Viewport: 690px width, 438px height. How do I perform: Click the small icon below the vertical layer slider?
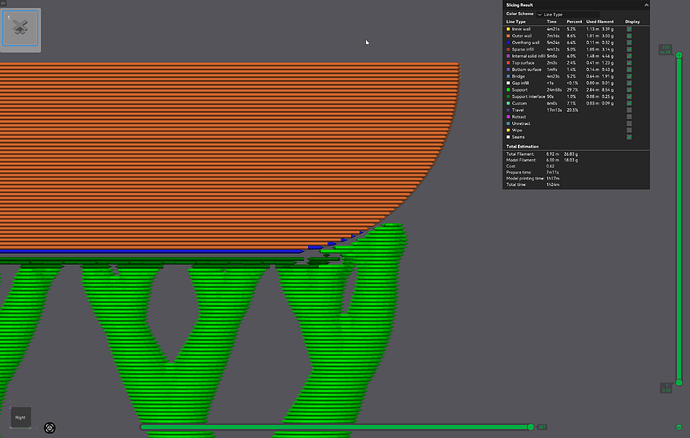click(x=679, y=427)
